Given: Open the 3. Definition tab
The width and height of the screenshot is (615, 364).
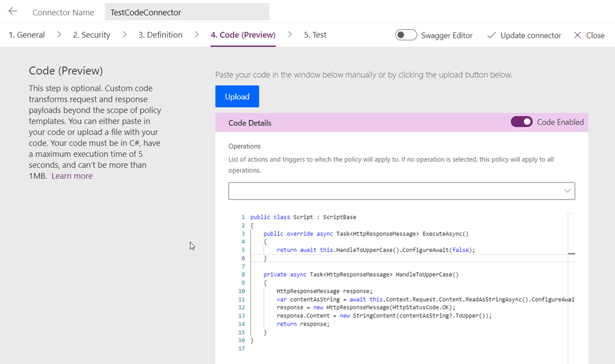Looking at the screenshot, I should tap(160, 35).
